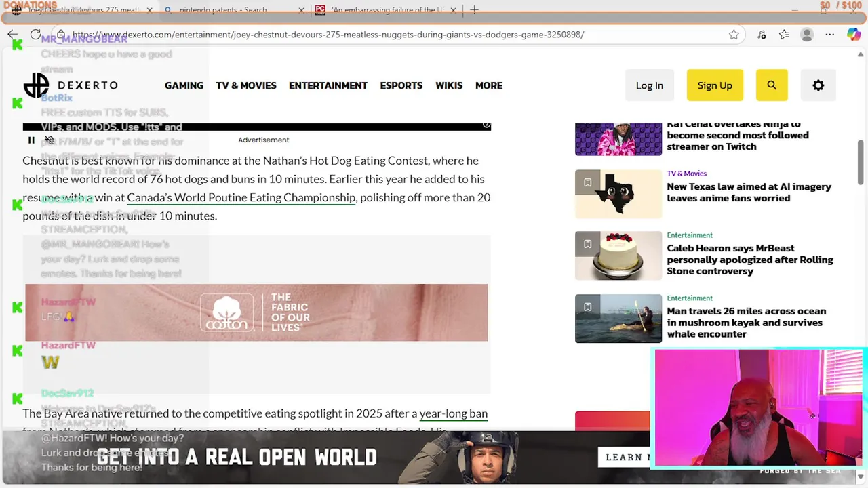Open the WIKIS menu
The width and height of the screenshot is (868, 488).
(x=449, y=85)
